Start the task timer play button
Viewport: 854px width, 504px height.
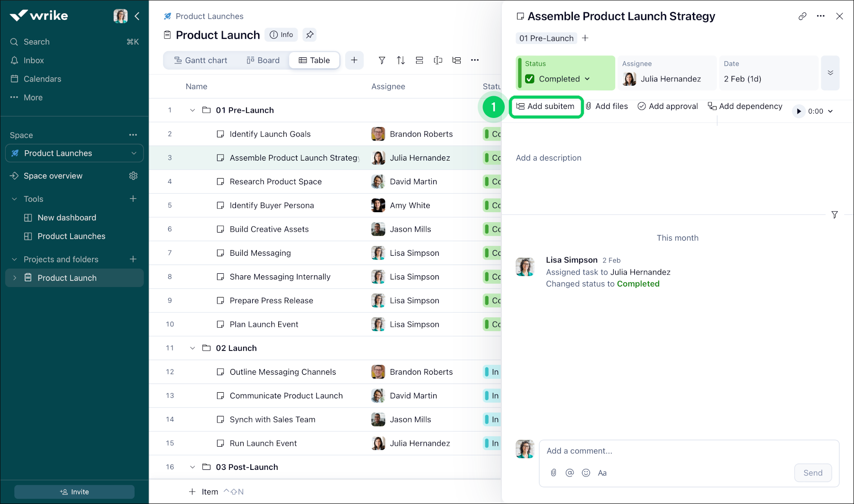pyautogui.click(x=799, y=111)
